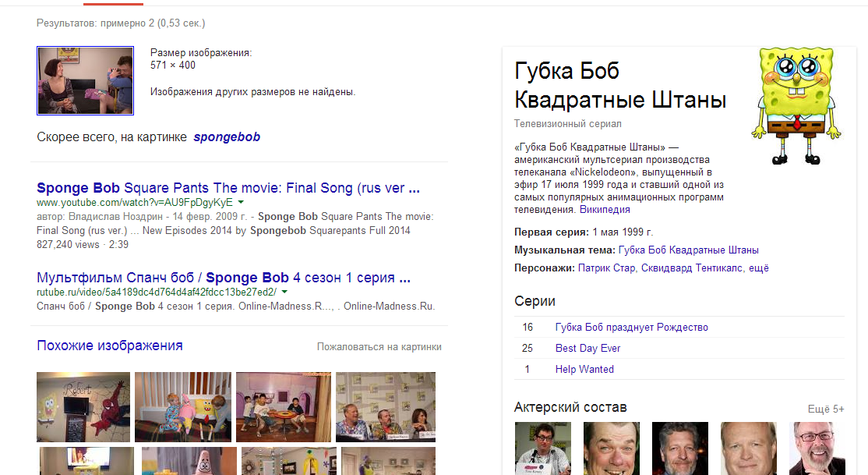Open fifth cast photo, man with white beard and glasses
Viewport: 868px width, 475px height.
coord(817,448)
